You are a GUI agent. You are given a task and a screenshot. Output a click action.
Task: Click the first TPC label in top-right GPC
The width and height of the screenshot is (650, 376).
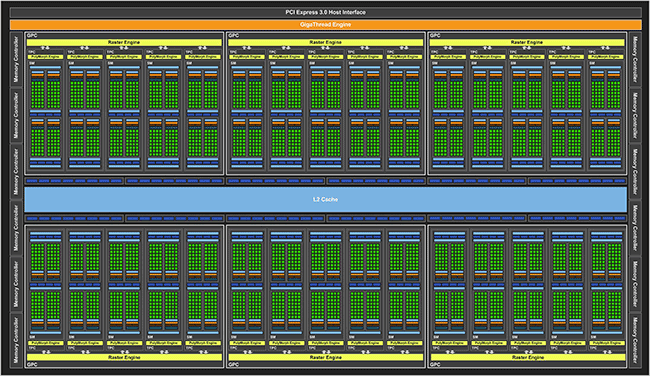coord(434,52)
